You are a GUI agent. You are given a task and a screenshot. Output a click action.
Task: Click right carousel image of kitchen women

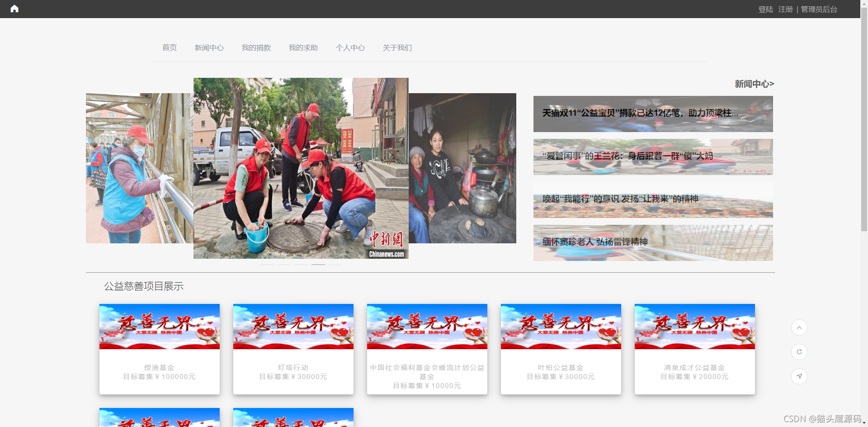(462, 168)
